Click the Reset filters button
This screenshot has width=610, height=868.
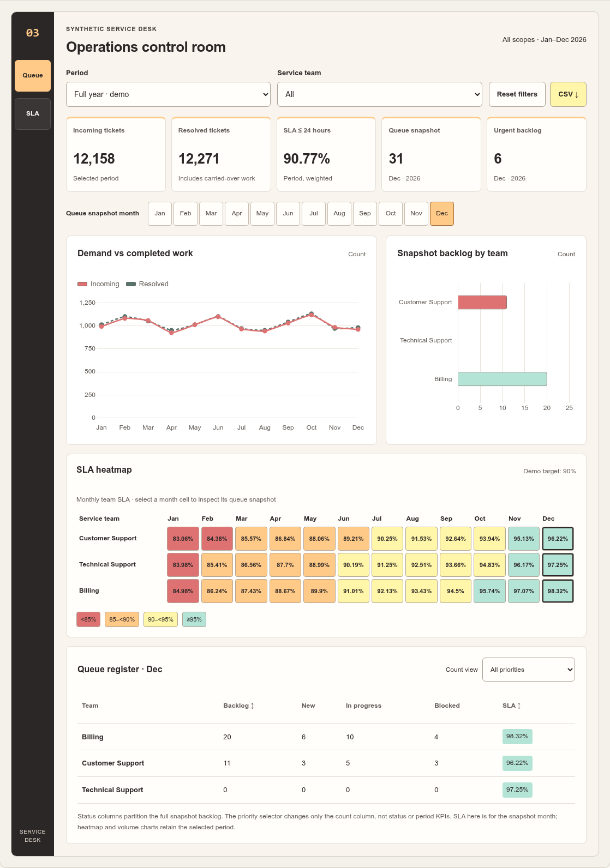pyautogui.click(x=517, y=94)
